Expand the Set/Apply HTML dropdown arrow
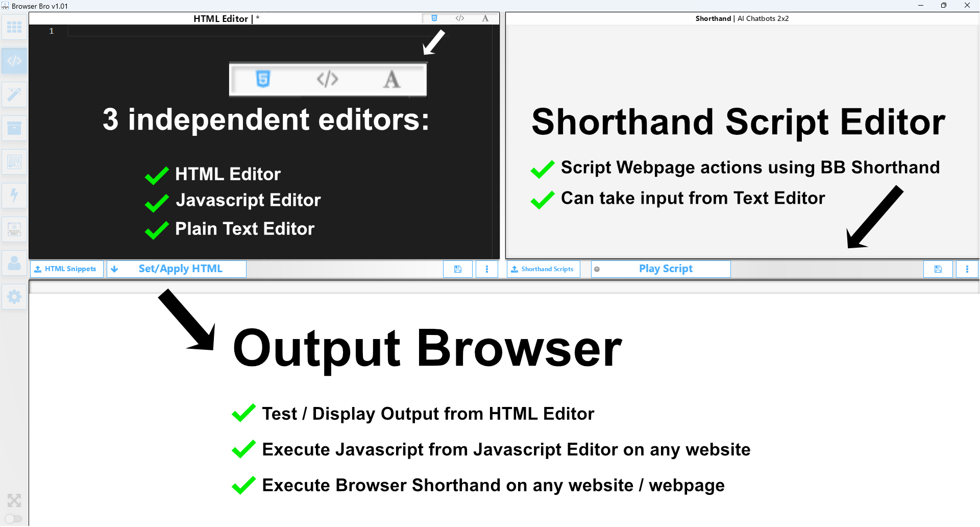The width and height of the screenshot is (980, 527). coord(115,269)
